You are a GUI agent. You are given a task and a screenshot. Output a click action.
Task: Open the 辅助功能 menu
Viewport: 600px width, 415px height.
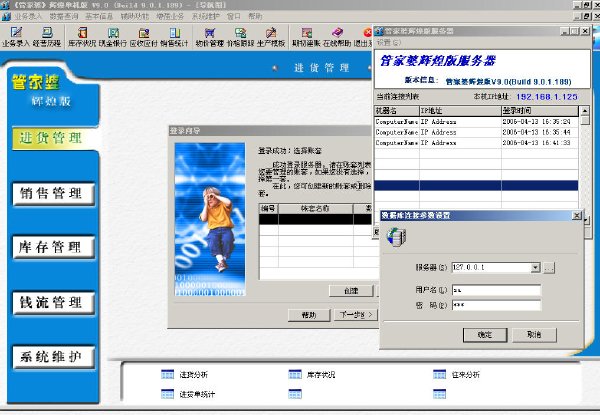(135, 16)
